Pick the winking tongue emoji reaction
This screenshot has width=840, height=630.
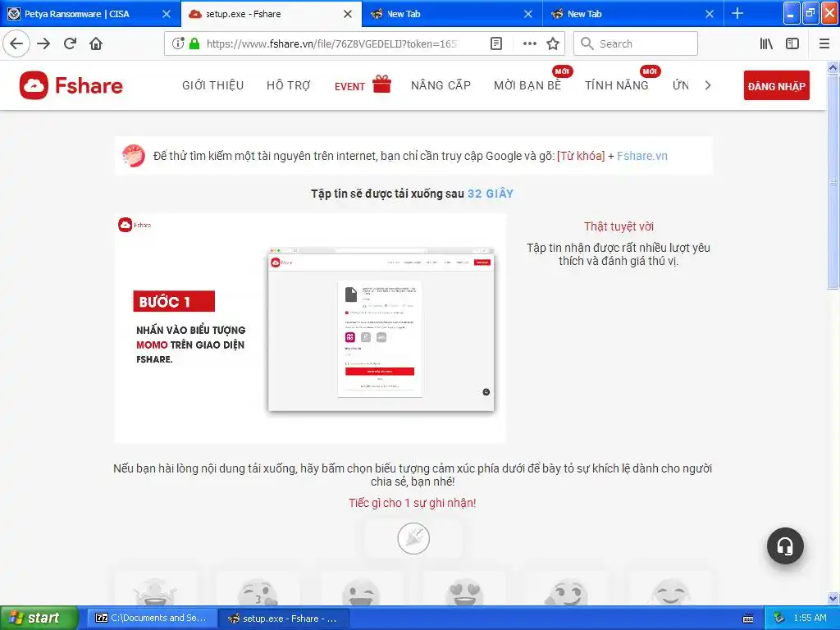(361, 592)
